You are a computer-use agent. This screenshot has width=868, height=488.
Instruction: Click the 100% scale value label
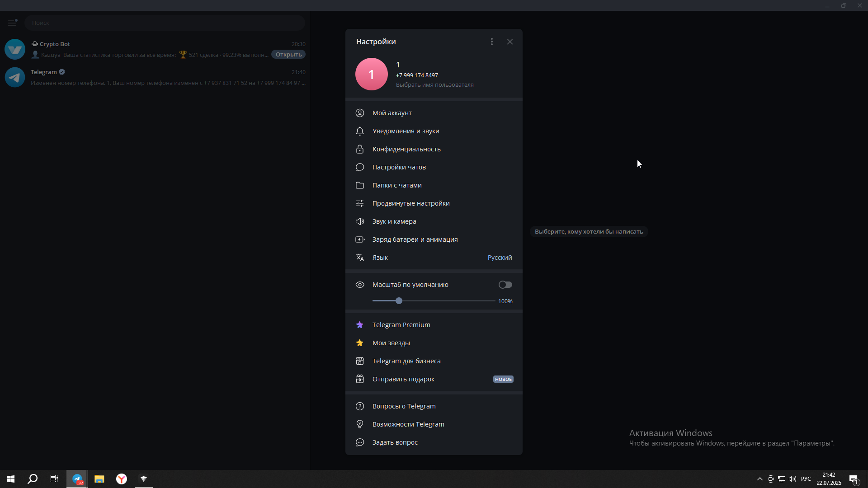point(505,301)
